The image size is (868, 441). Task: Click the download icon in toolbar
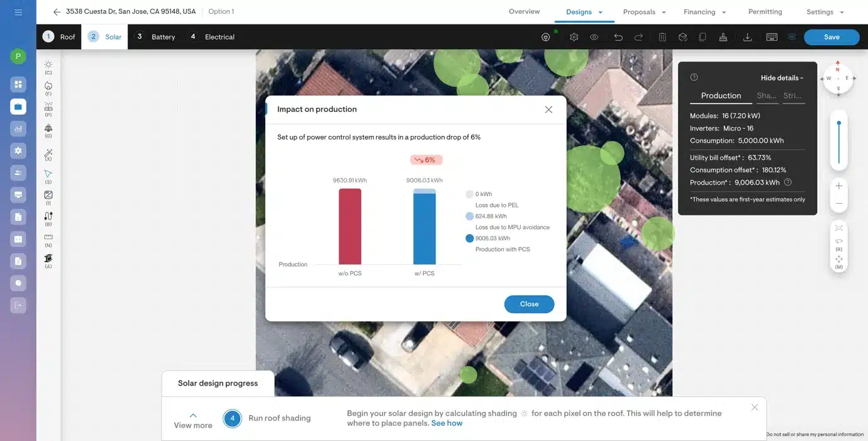pyautogui.click(x=747, y=37)
